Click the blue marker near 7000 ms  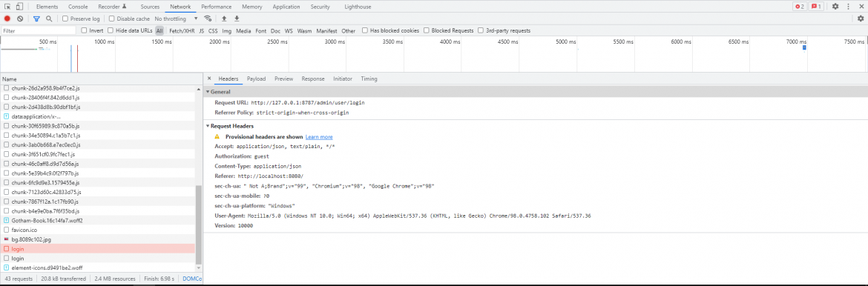tap(804, 47)
